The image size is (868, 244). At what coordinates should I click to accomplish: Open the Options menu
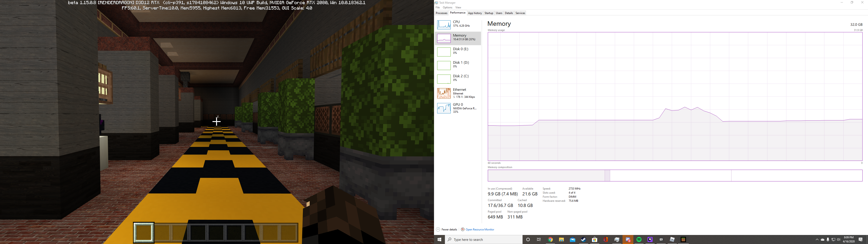pos(447,7)
